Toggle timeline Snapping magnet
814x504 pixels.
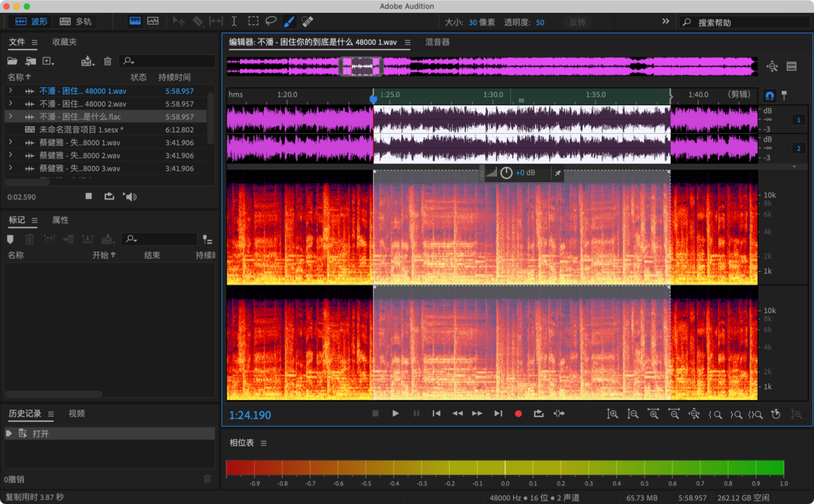[x=769, y=95]
